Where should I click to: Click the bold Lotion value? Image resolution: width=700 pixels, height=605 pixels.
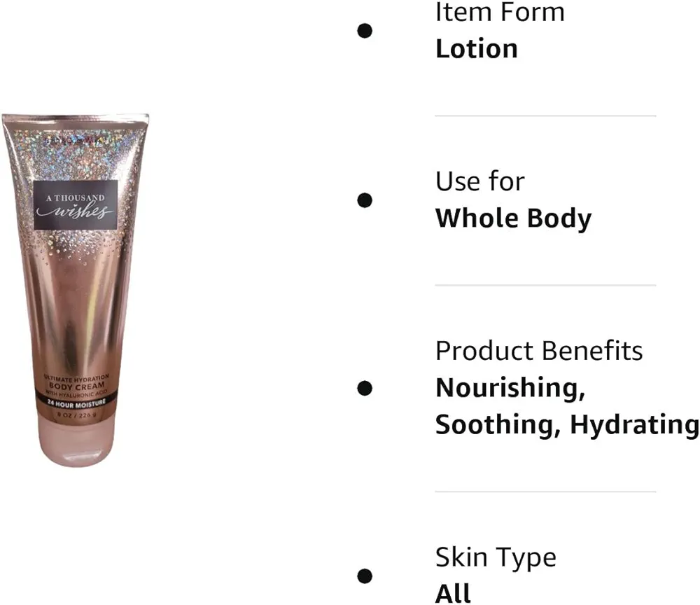point(476,49)
